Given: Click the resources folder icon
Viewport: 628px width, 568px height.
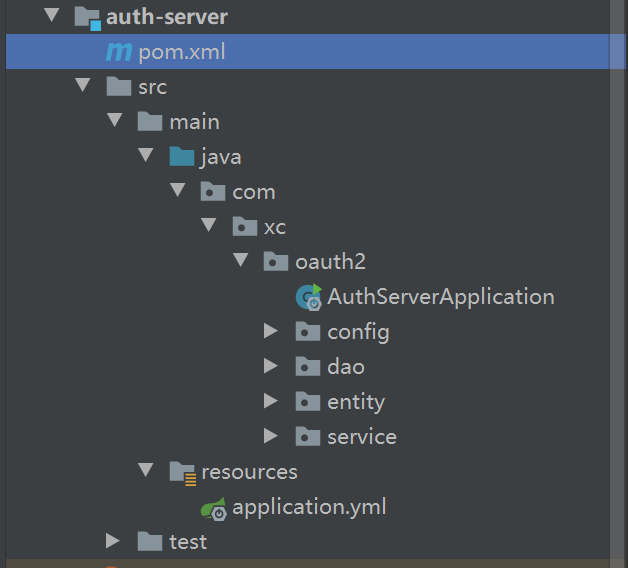Looking at the screenshot, I should pyautogui.click(x=181, y=472).
